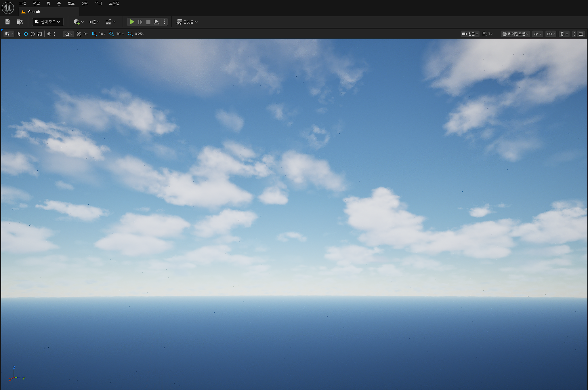Viewport: 588px width, 390px height.
Task: Select the Church level tab
Action: pyautogui.click(x=34, y=12)
